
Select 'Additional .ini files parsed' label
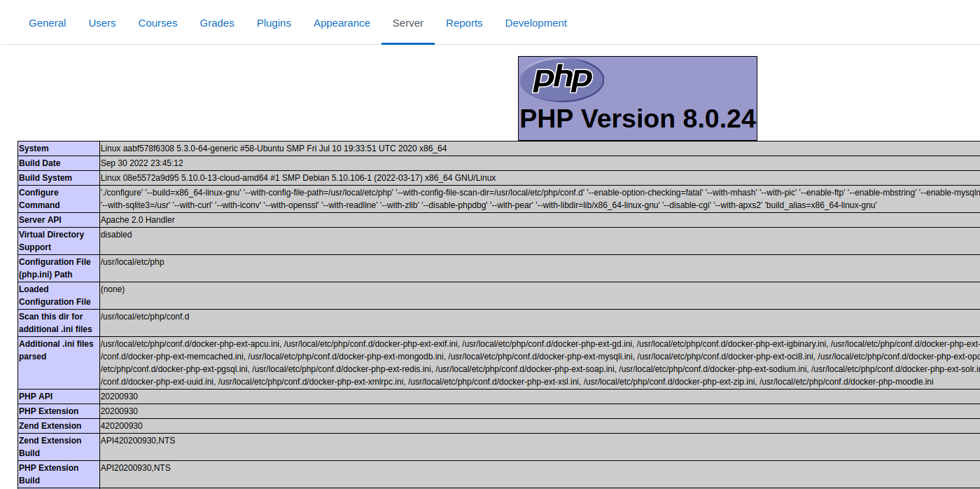click(x=59, y=363)
